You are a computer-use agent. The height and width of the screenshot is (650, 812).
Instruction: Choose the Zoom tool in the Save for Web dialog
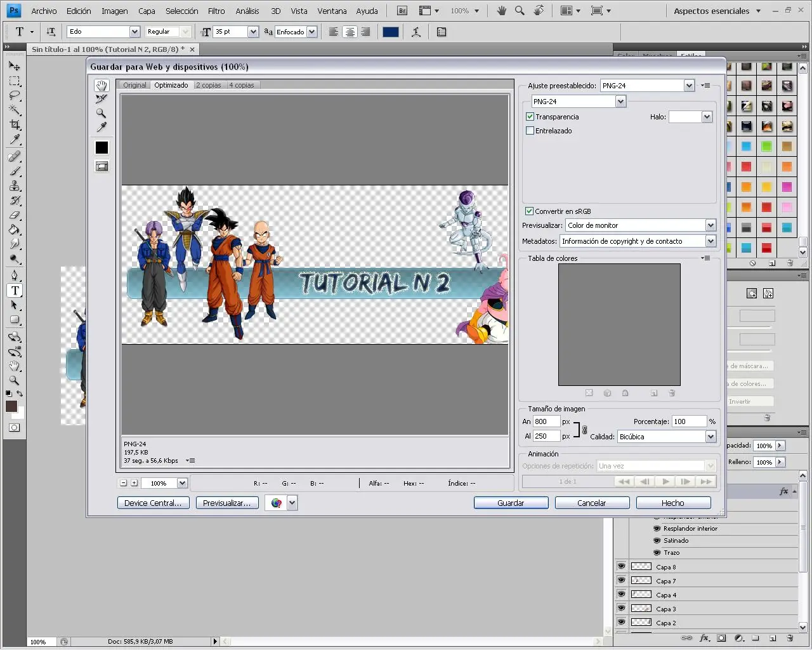pos(101,113)
